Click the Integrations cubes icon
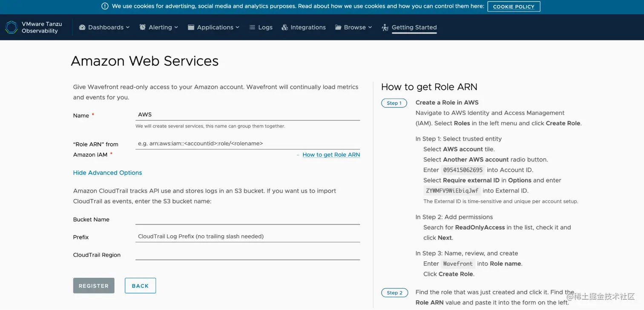644x310 pixels. point(285,27)
